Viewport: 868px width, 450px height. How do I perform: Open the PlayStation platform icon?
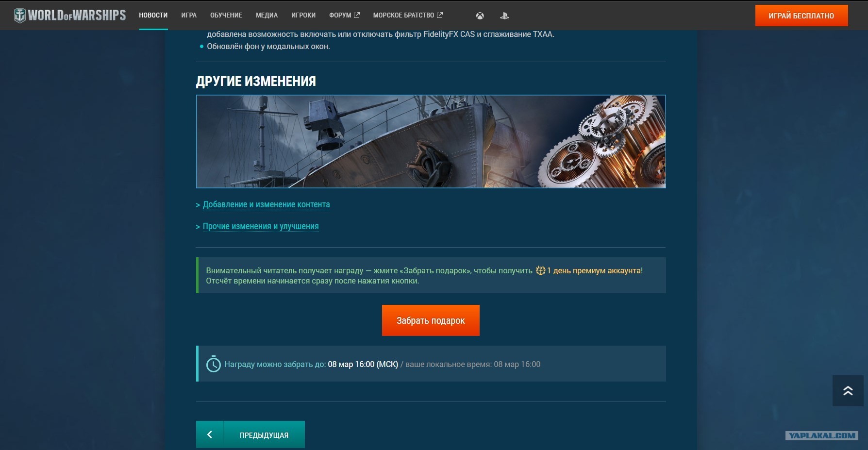[x=504, y=16]
